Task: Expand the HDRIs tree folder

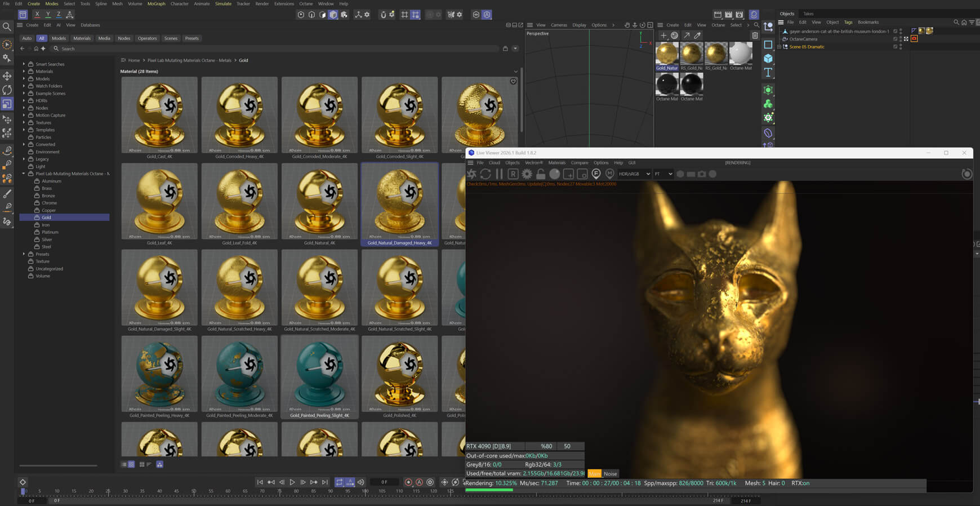Action: (x=24, y=101)
